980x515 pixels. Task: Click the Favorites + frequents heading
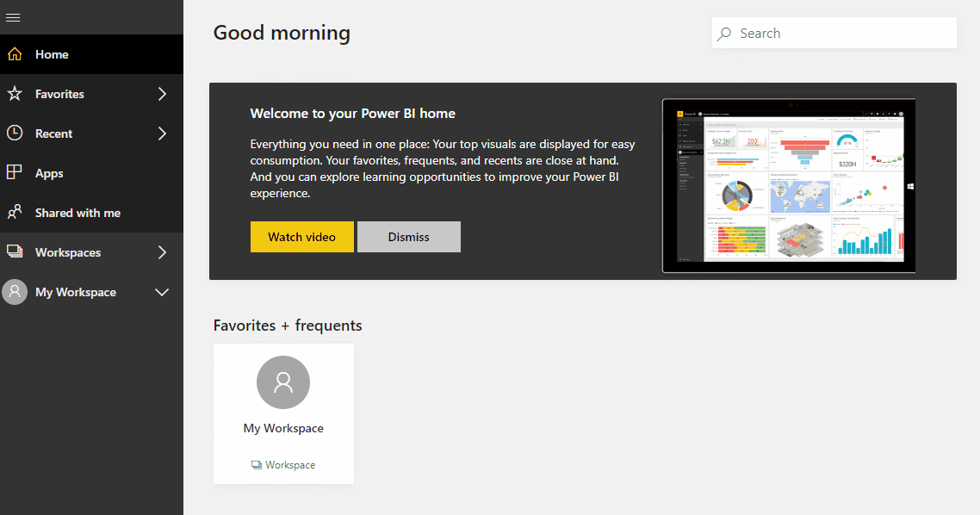pyautogui.click(x=288, y=325)
